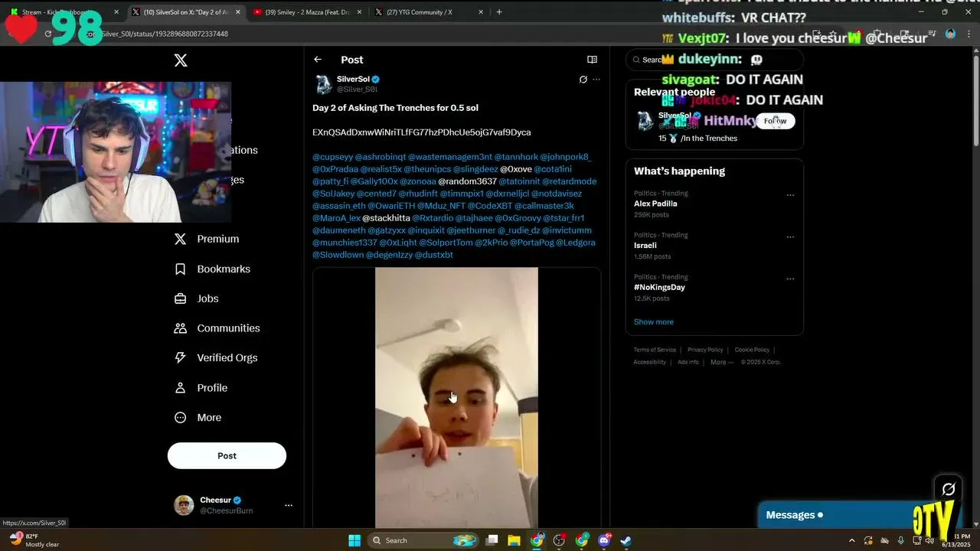
Task: Open Profile in the sidebar
Action: 201,388
